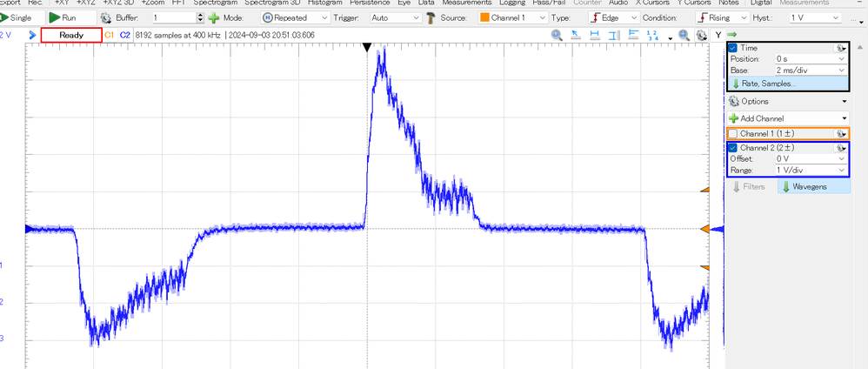
Task: Click black trigger position marker atop plot
Action: pos(366,48)
